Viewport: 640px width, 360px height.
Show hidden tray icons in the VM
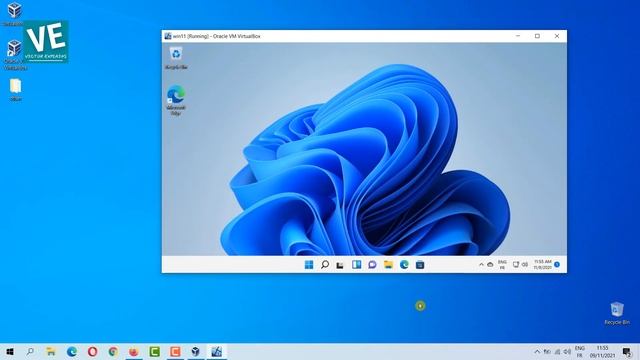[481, 265]
